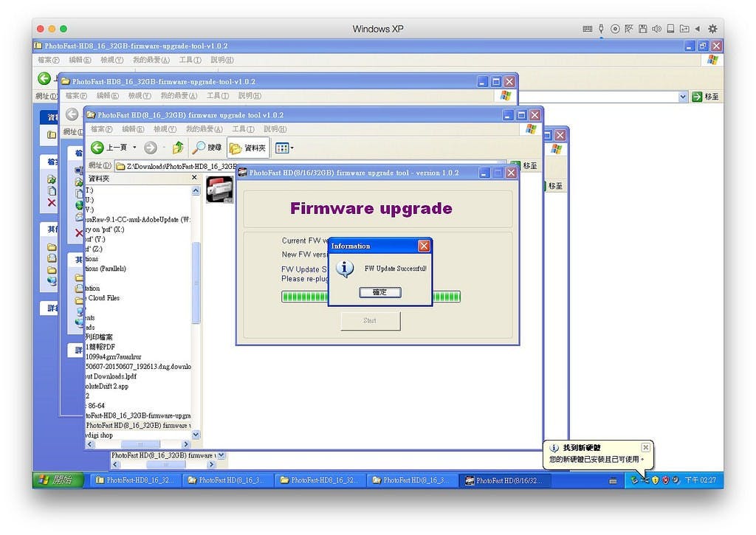Click the yellow shield tray icon

click(656, 480)
